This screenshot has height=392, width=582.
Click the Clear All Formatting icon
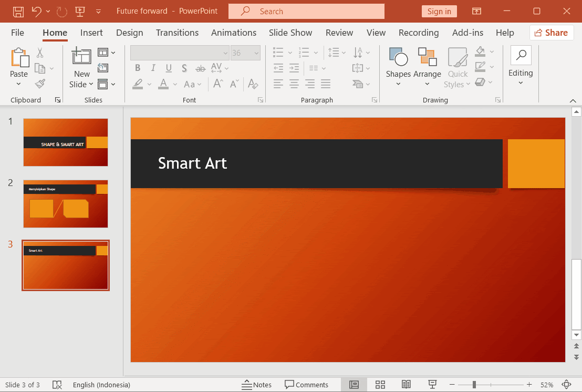click(x=253, y=84)
